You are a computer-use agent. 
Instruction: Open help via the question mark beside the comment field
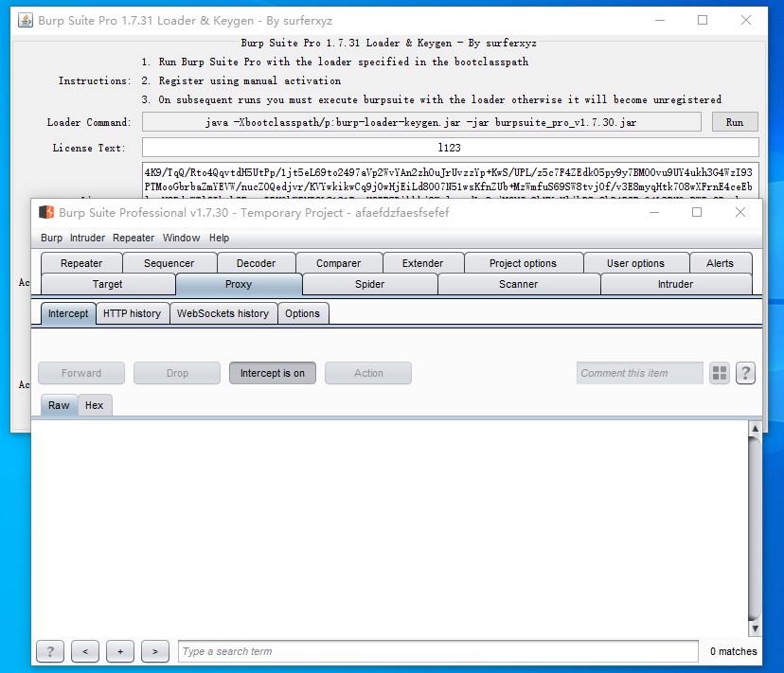click(745, 373)
